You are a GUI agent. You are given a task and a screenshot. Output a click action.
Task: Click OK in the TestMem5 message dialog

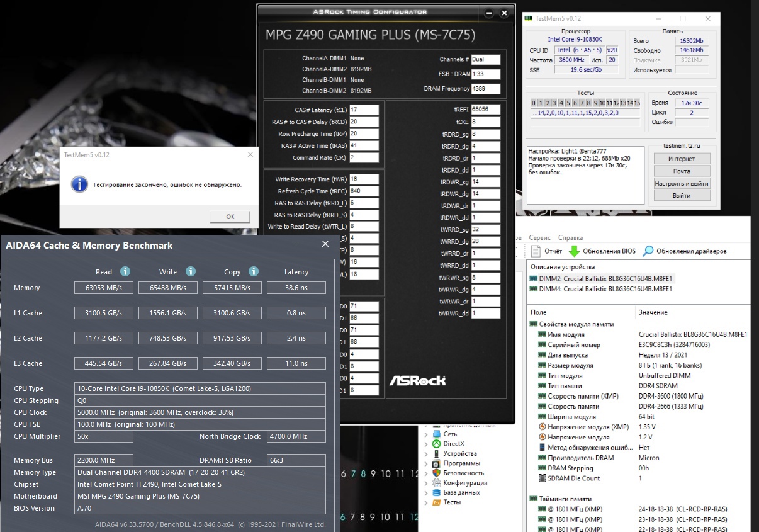[230, 217]
